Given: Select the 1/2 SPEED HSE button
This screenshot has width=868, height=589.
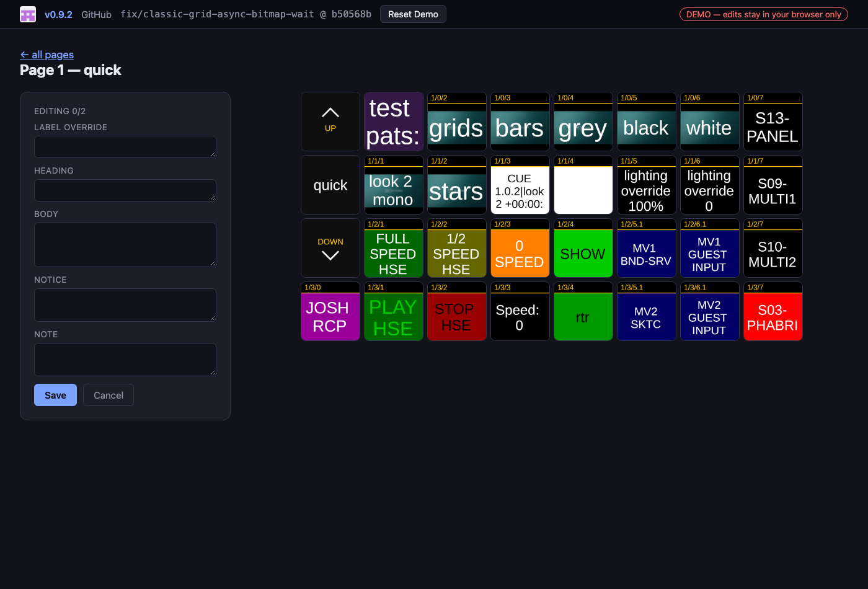Looking at the screenshot, I should point(457,248).
